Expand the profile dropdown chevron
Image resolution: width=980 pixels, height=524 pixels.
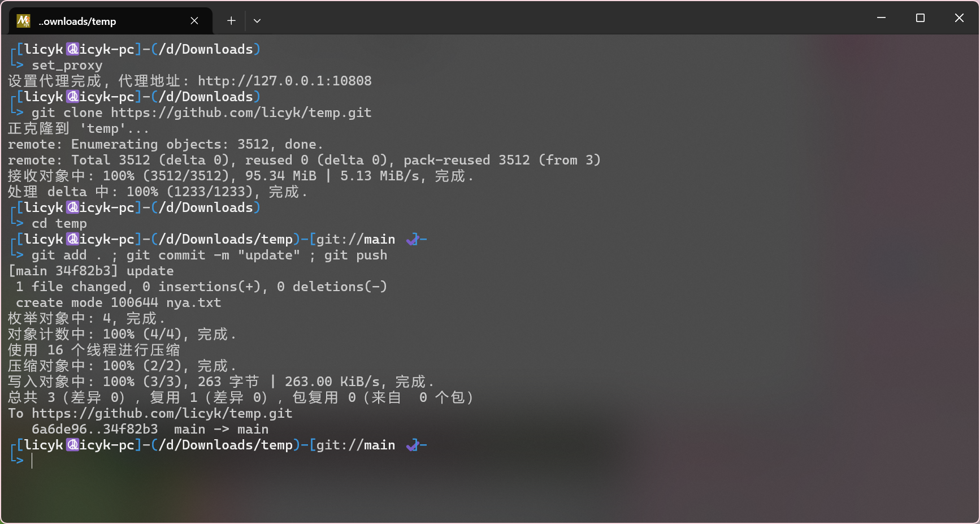(x=257, y=21)
